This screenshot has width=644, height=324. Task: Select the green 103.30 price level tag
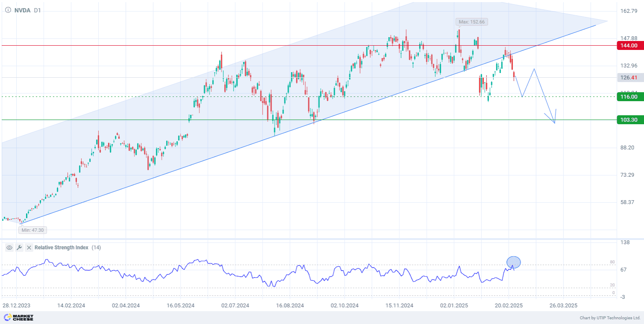tap(629, 120)
